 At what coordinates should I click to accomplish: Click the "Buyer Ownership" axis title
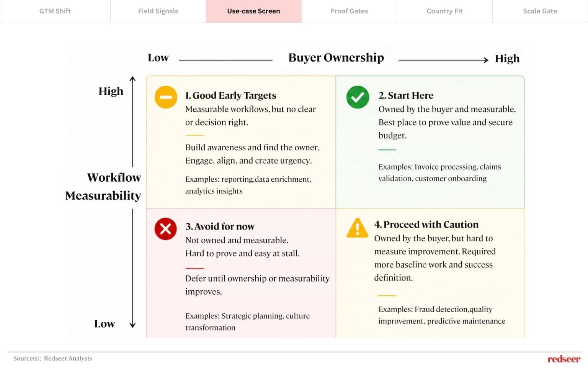point(336,57)
